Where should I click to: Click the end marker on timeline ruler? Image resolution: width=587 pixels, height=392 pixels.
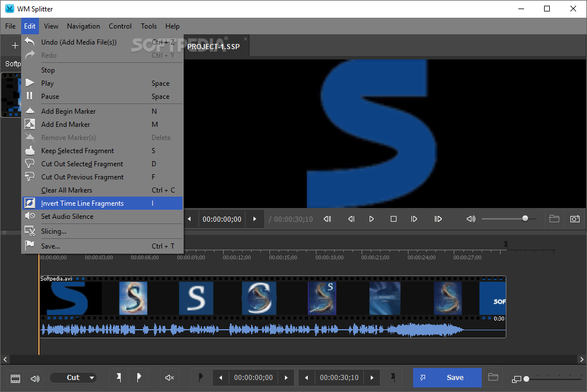pyautogui.click(x=505, y=245)
